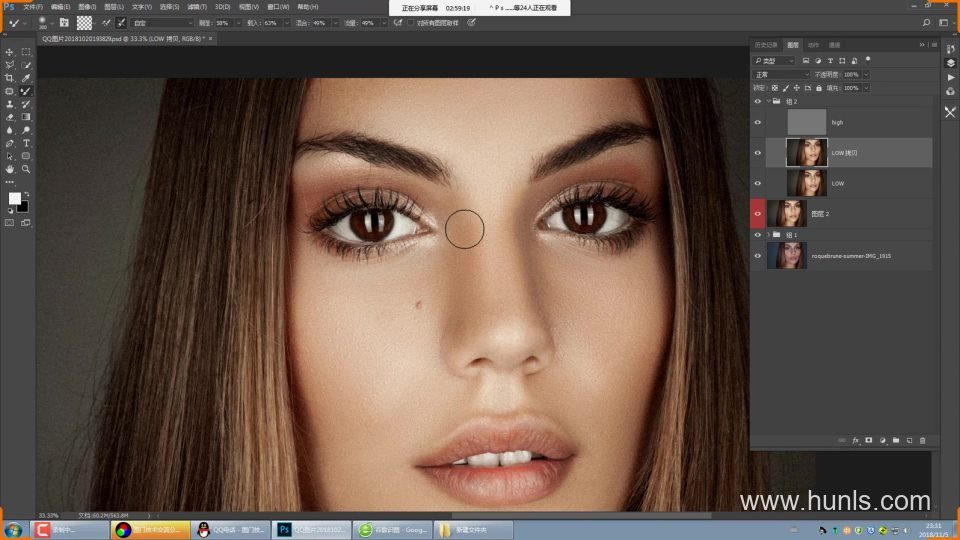Image resolution: width=960 pixels, height=540 pixels.
Task: Open the layer opacity 不透明度 dropdown arrow
Action: (866, 75)
